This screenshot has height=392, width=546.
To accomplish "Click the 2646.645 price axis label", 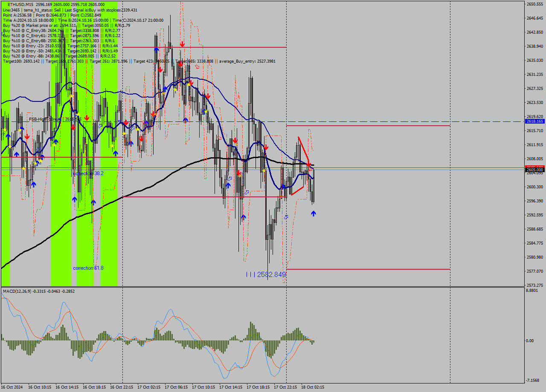I will coord(535,18).
